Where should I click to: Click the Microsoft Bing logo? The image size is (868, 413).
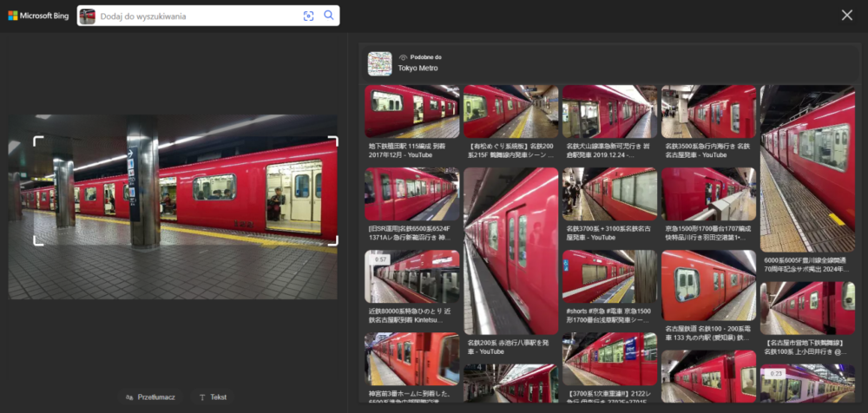[x=39, y=16]
